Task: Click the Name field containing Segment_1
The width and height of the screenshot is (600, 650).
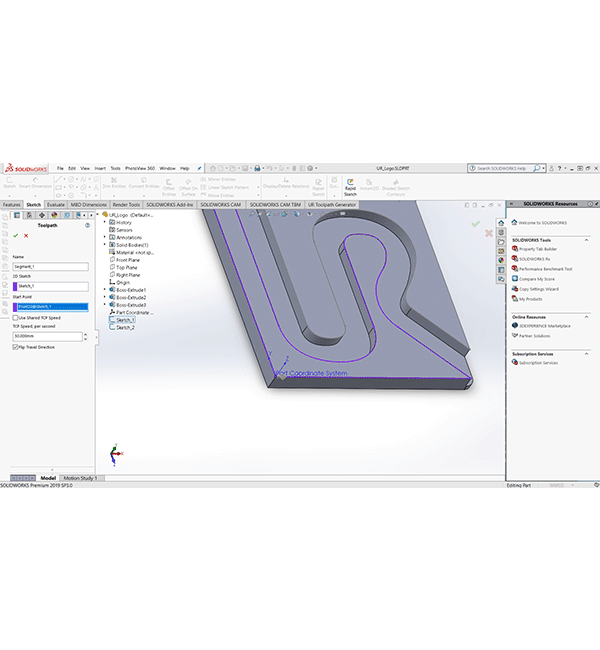Action: 51,267
